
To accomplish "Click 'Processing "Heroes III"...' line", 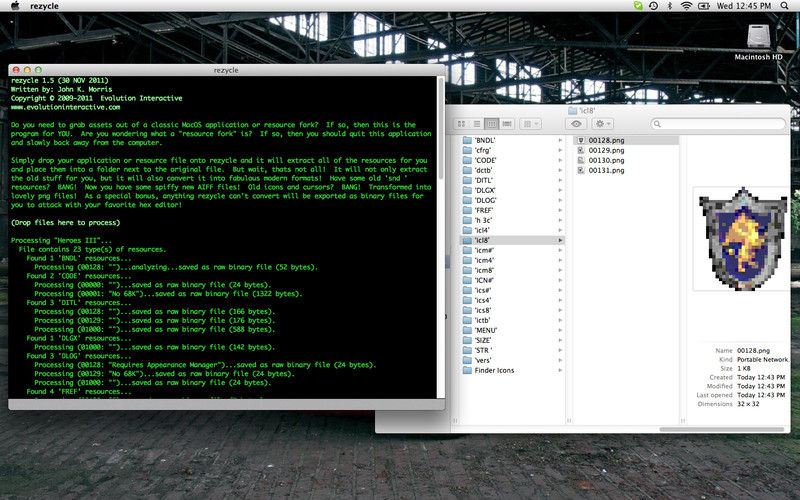I will coord(61,240).
